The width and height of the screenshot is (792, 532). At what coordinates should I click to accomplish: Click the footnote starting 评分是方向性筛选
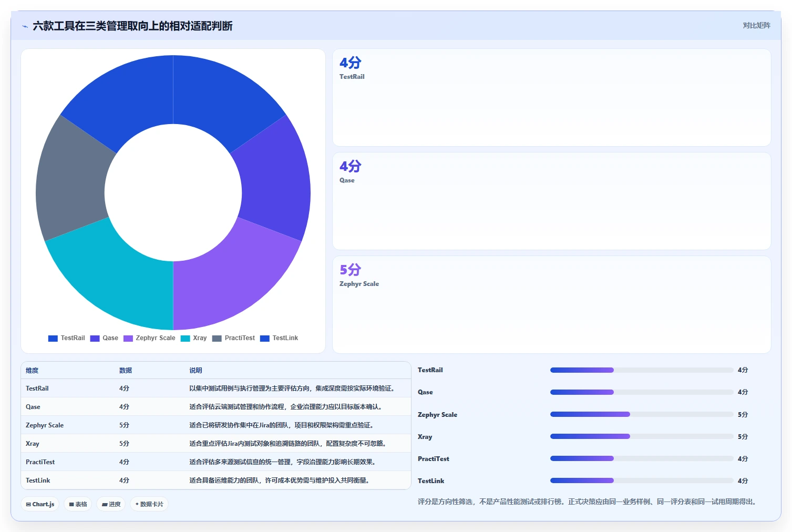coord(588,502)
